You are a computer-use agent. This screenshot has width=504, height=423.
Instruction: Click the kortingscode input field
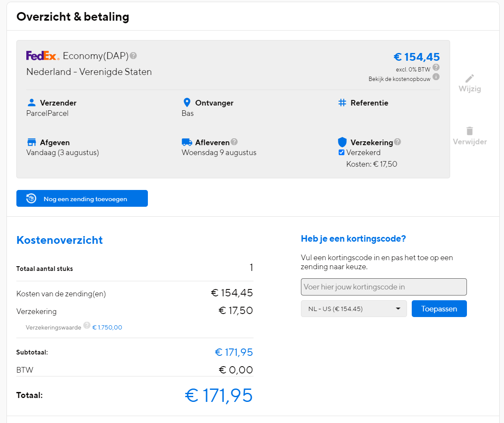click(384, 287)
